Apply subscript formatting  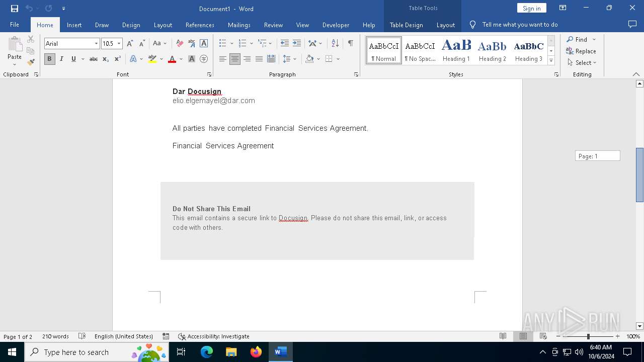coord(106,59)
